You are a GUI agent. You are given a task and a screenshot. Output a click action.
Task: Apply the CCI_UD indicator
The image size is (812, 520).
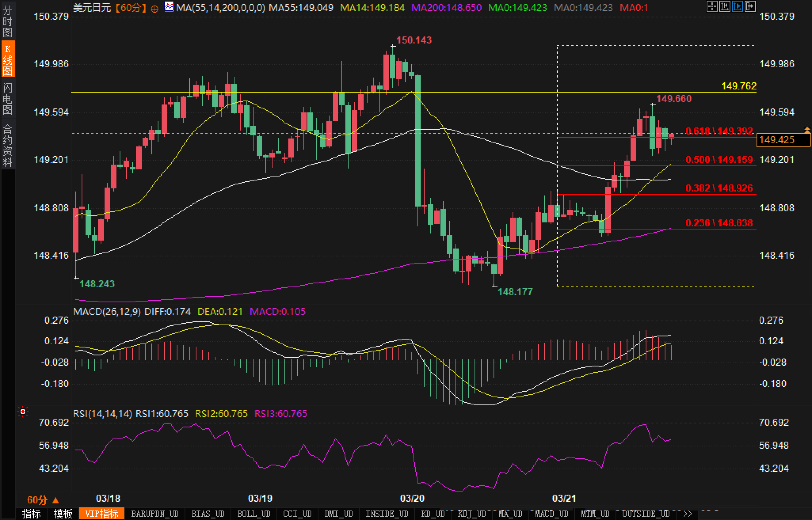pos(297,514)
